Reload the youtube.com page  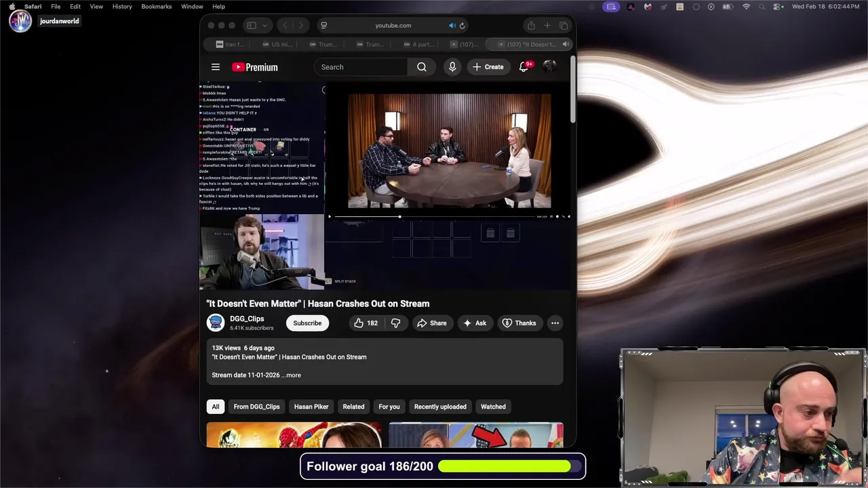coord(462,26)
